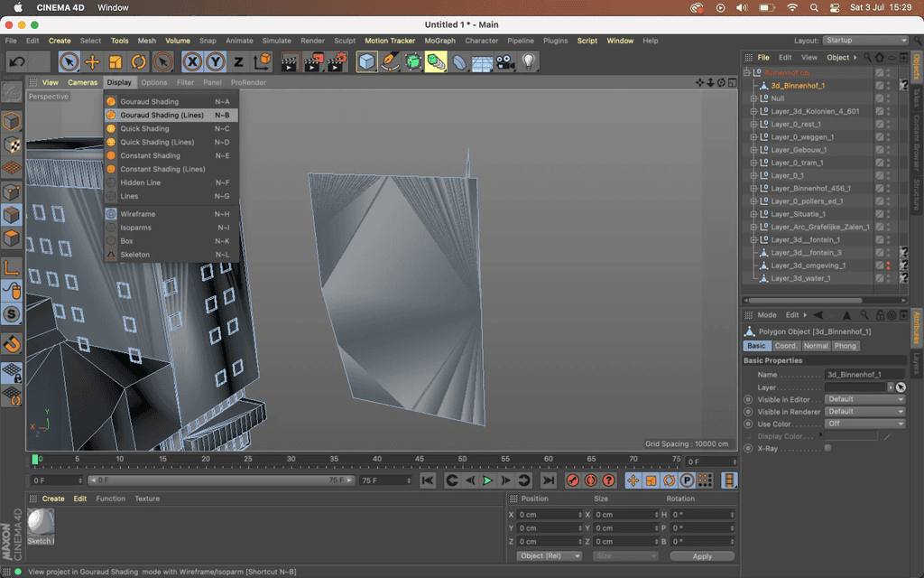This screenshot has width=924, height=578.
Task: Select the Move tool in the toolbar
Action: 92,61
